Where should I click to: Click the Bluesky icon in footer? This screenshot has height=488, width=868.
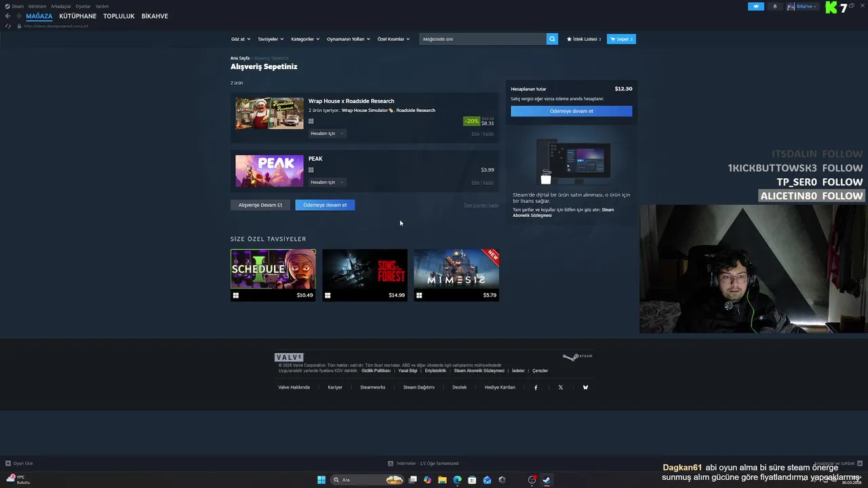point(585,388)
